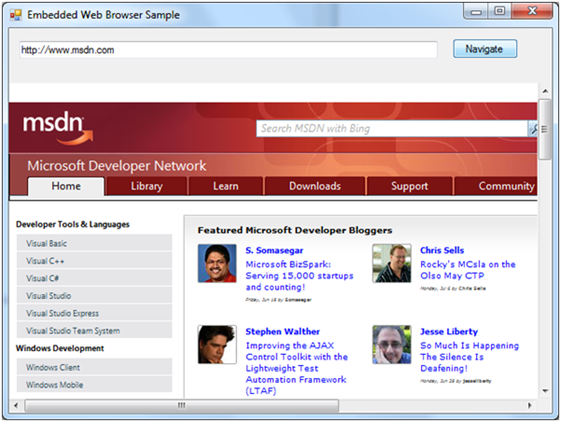This screenshot has height=422, width=561.
Task: Click the vertical scrollbar up arrow
Action: click(545, 91)
